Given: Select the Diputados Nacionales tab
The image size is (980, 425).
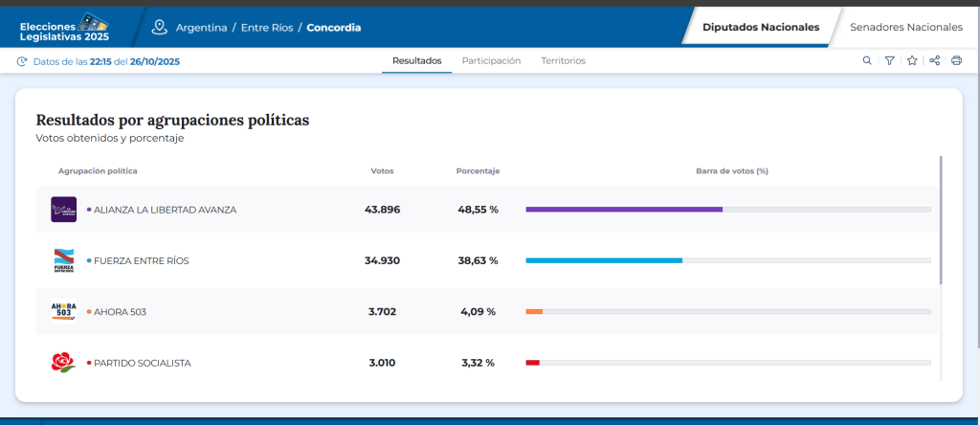Looking at the screenshot, I should click(x=760, y=27).
